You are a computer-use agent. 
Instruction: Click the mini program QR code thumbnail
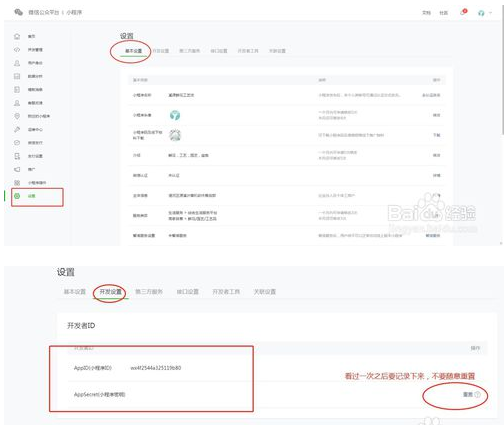pyautogui.click(x=175, y=135)
